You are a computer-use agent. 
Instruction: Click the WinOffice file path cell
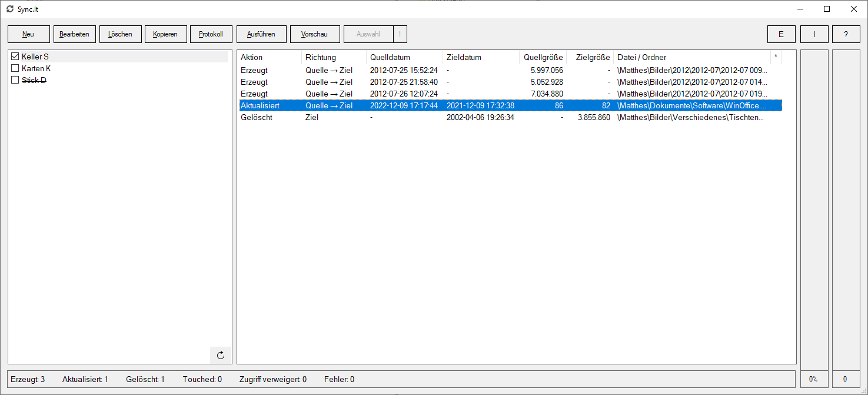coord(692,105)
